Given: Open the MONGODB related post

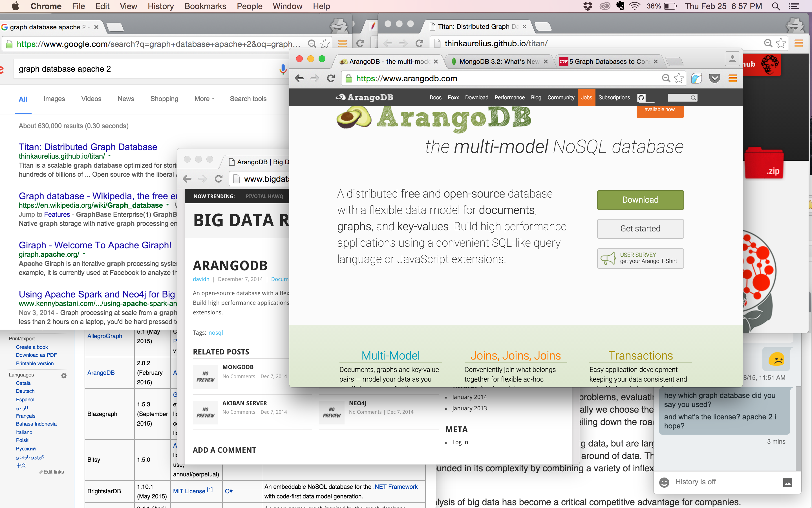Looking at the screenshot, I should [238, 367].
